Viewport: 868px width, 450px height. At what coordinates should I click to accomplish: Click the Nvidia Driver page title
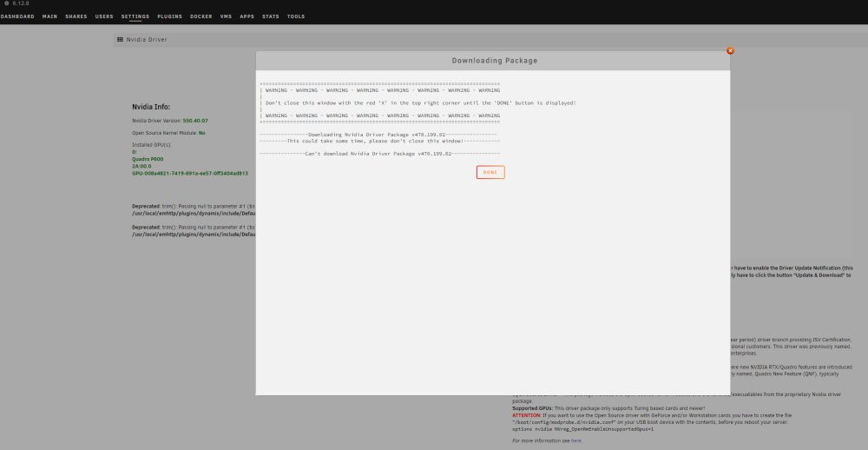pos(147,40)
